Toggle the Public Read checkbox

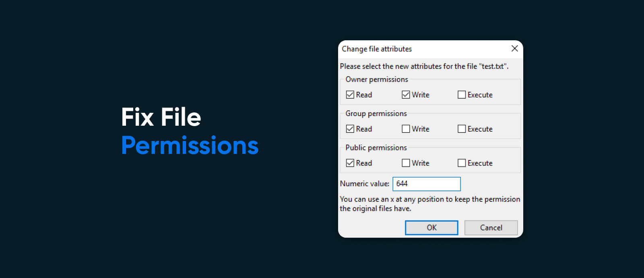tap(350, 163)
